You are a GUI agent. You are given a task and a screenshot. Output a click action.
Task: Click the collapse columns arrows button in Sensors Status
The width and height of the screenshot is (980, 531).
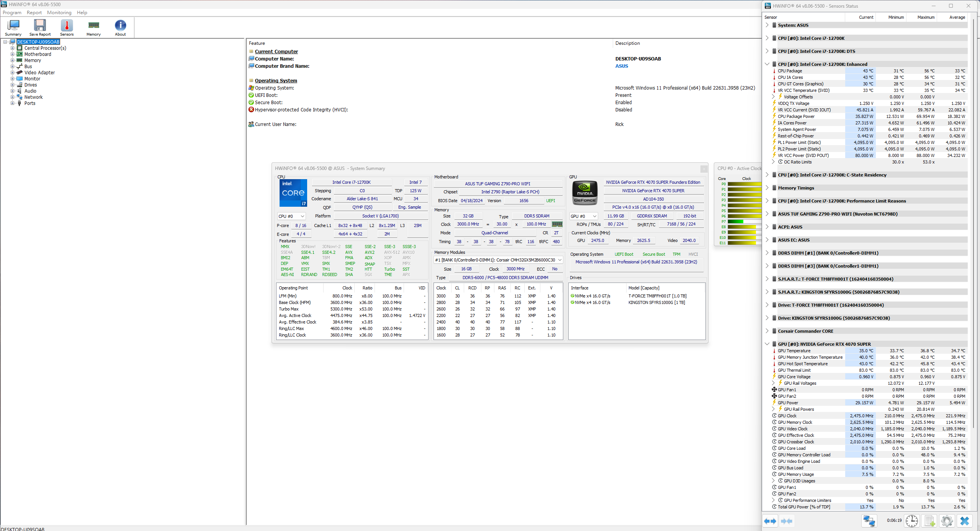pyautogui.click(x=787, y=521)
